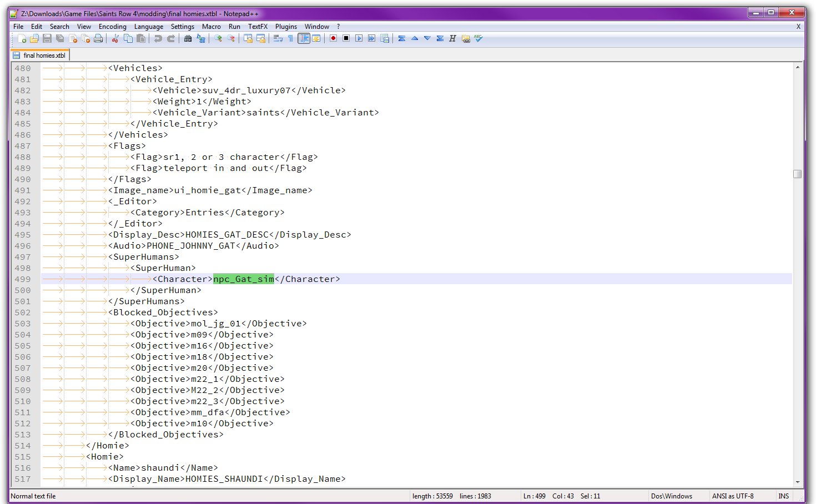Click the HOMIES_SHAUNDI display name text
816x504 pixels.
pyautogui.click(x=224, y=479)
